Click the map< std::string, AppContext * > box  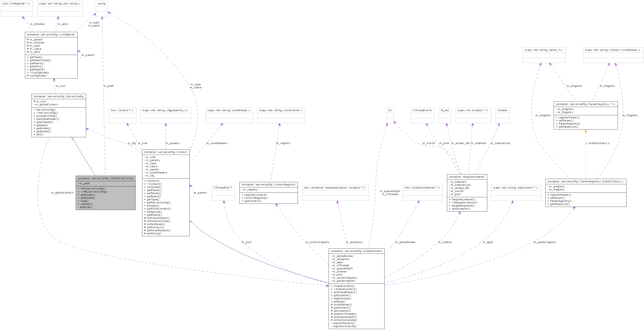(x=516, y=193)
